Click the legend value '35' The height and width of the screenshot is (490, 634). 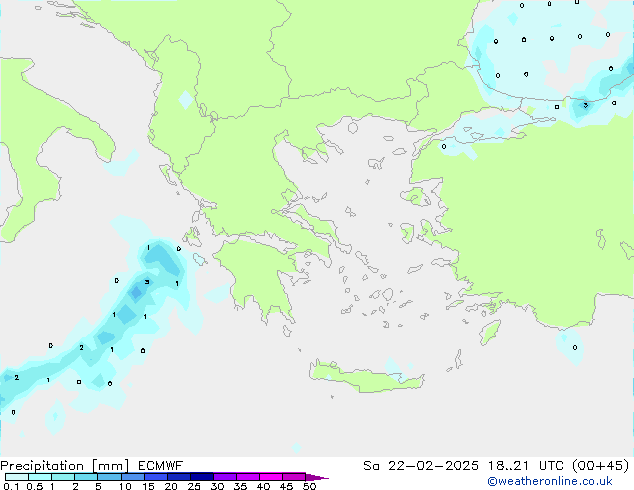240,486
